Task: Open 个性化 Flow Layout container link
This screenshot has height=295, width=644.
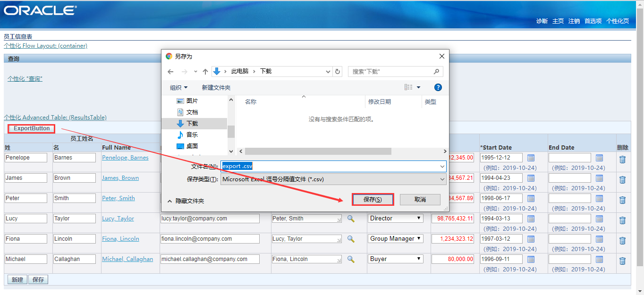Action: pos(45,46)
